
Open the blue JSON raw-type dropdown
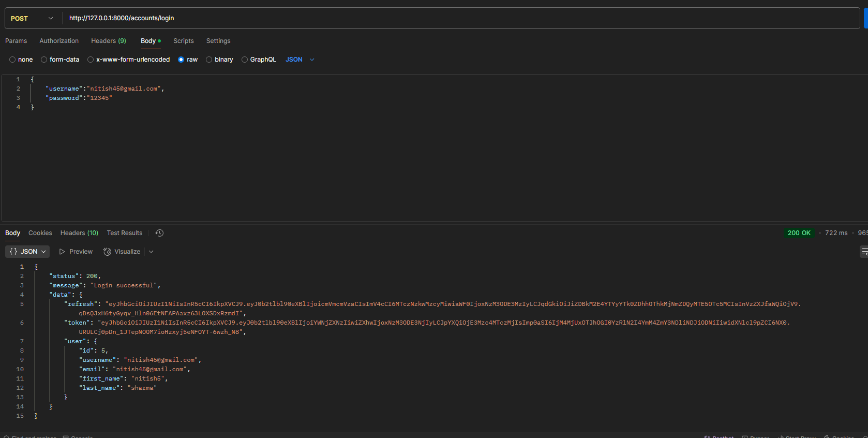300,60
